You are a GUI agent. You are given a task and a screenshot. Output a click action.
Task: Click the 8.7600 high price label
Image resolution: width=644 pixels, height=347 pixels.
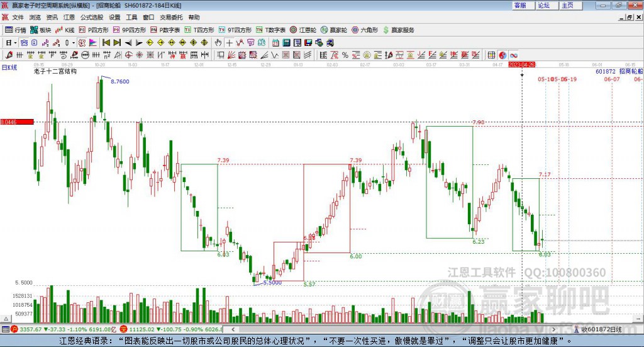click(120, 82)
